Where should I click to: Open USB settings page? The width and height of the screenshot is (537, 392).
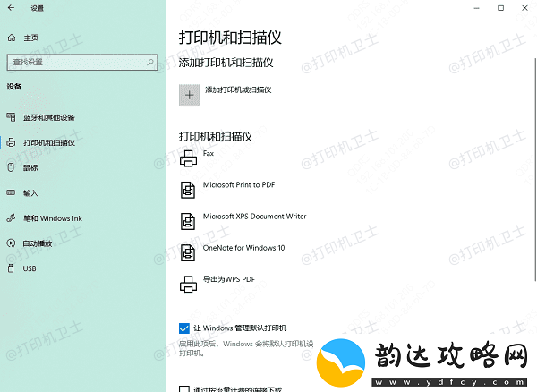[x=30, y=268]
